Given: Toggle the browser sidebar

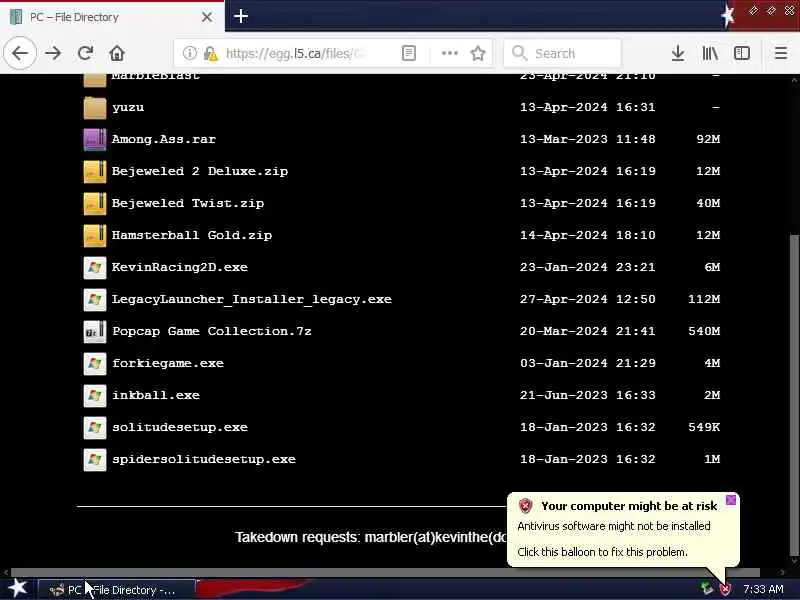Looking at the screenshot, I should click(742, 53).
